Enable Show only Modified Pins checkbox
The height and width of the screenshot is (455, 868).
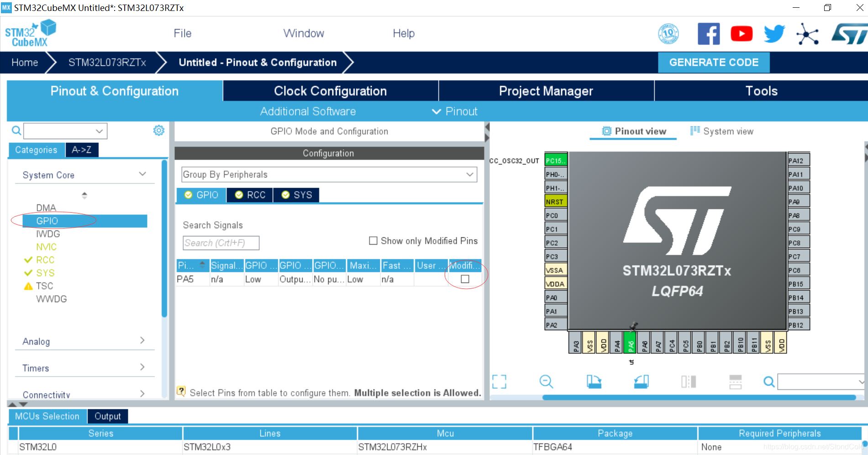373,241
